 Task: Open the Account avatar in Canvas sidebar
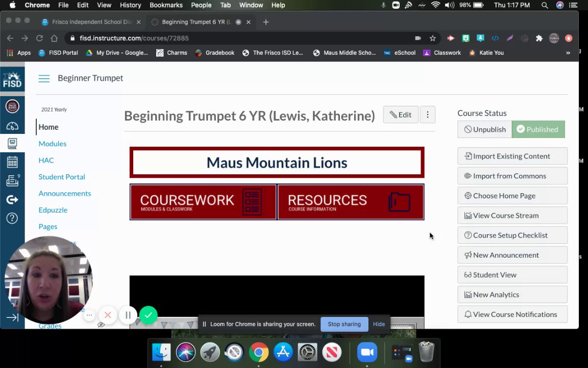[12, 106]
